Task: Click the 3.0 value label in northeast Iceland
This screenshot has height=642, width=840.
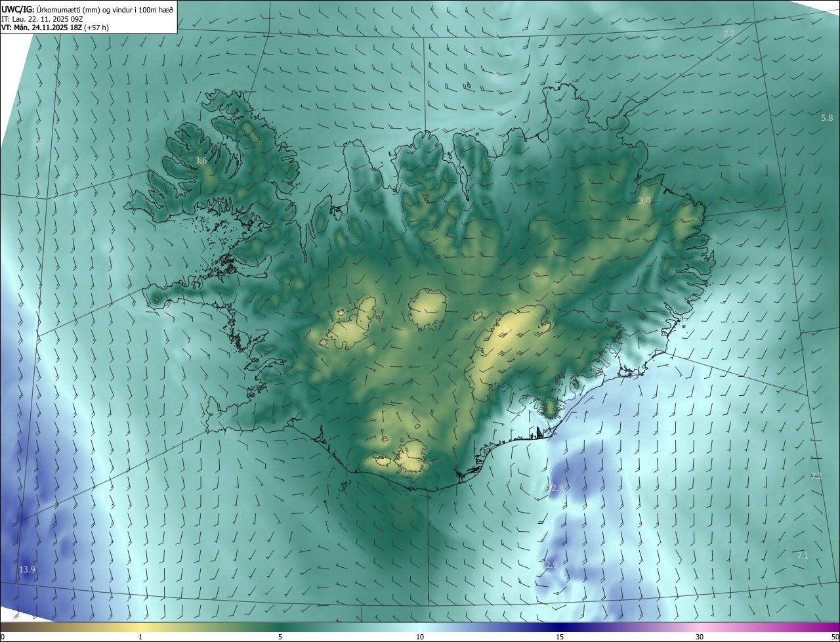Action: tap(644, 201)
